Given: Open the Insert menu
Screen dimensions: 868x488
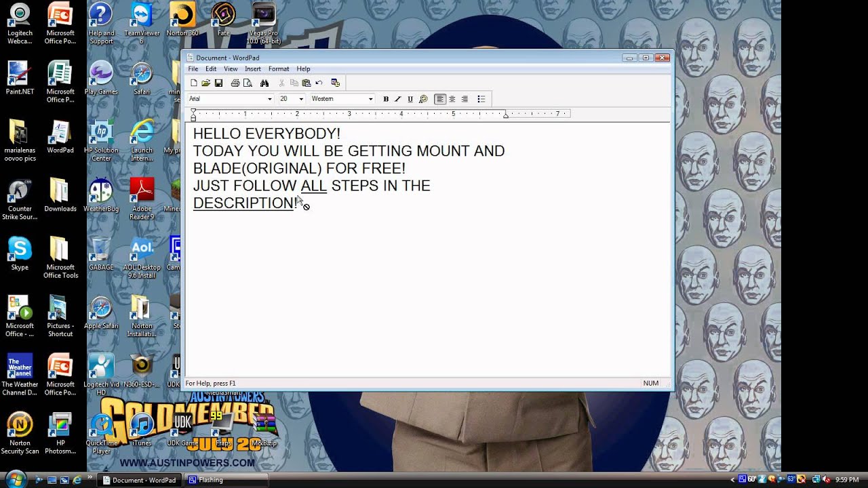Looking at the screenshot, I should pyautogui.click(x=253, y=69).
